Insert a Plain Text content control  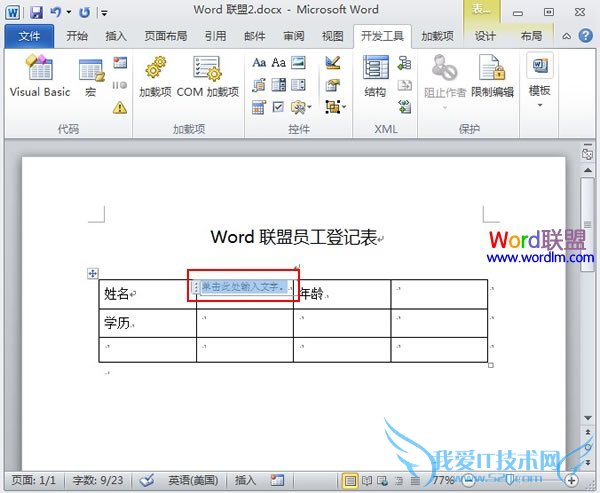pyautogui.click(x=279, y=62)
